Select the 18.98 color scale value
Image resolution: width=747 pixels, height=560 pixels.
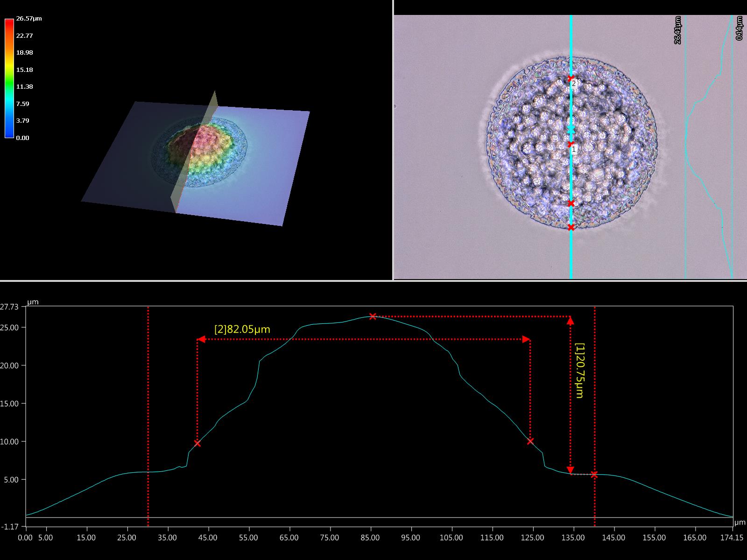click(x=24, y=52)
